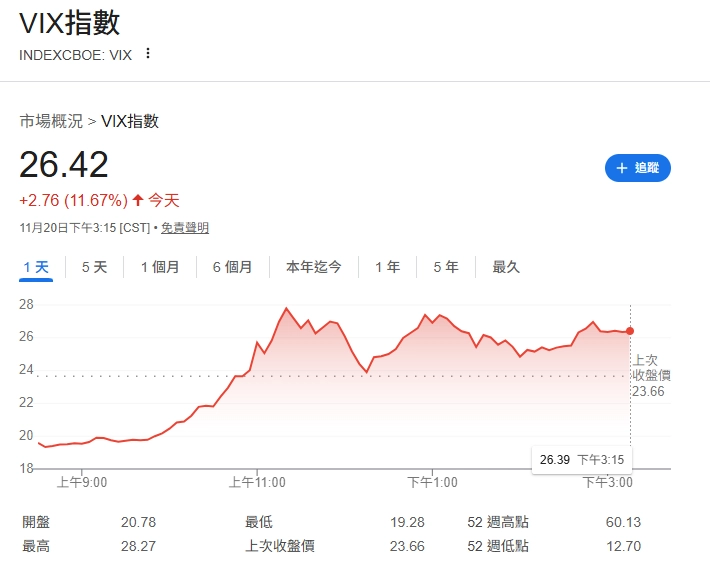Click the 市場概況 breadcrumb link
This screenshot has height=572, width=710.
click(51, 121)
